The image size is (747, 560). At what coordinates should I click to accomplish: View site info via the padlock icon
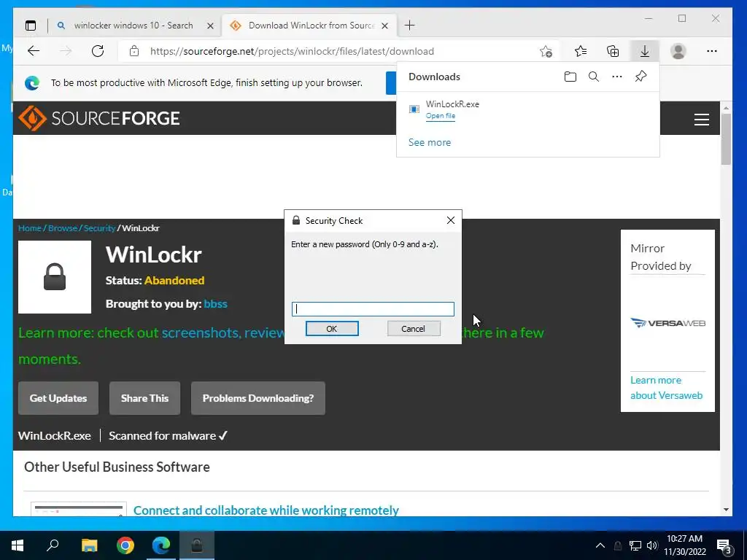click(x=134, y=51)
